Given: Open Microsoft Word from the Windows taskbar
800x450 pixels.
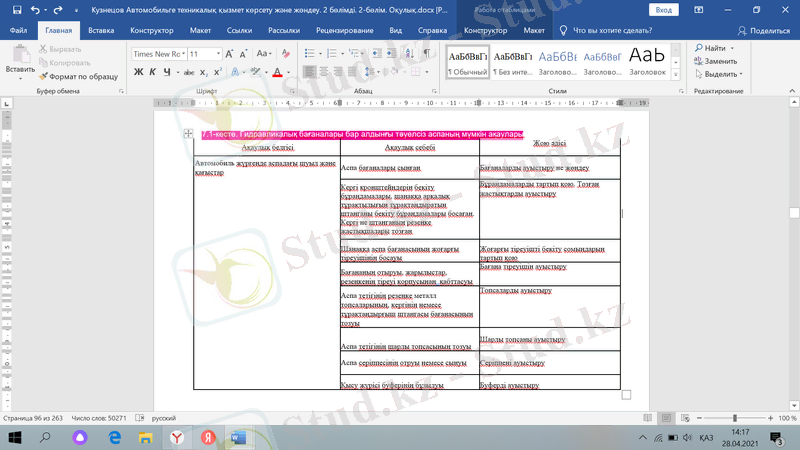Looking at the screenshot, I should (x=237, y=438).
